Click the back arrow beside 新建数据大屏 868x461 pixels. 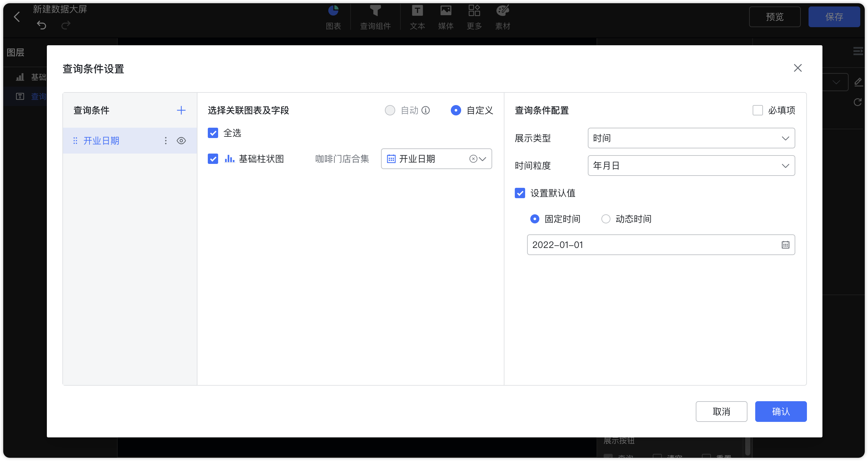pos(16,16)
